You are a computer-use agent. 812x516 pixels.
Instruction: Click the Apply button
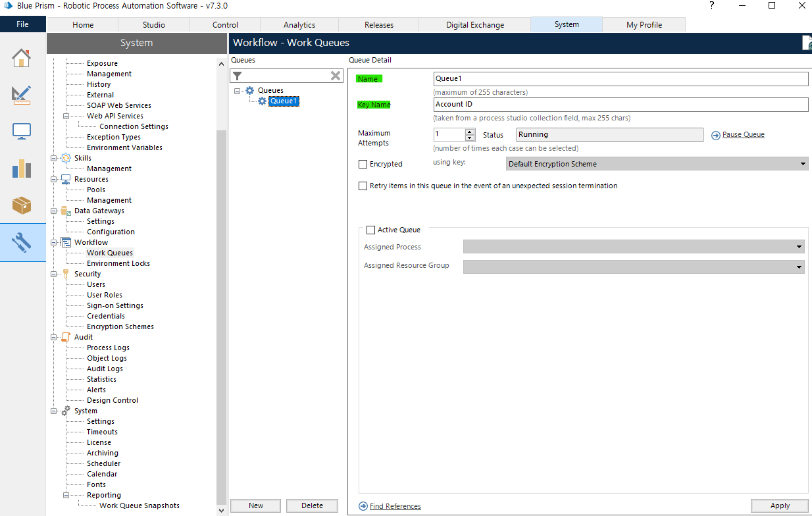click(780, 505)
